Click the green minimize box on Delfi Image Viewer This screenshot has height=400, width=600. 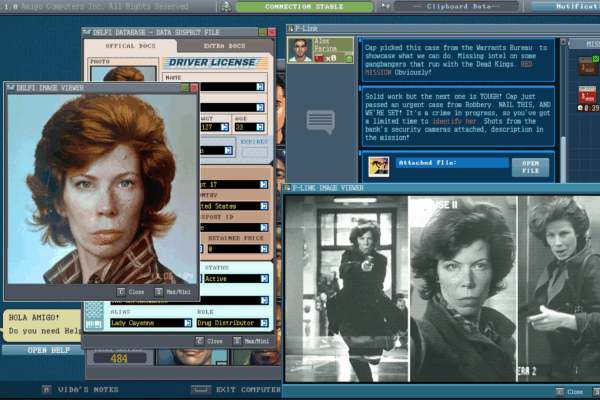point(183,88)
